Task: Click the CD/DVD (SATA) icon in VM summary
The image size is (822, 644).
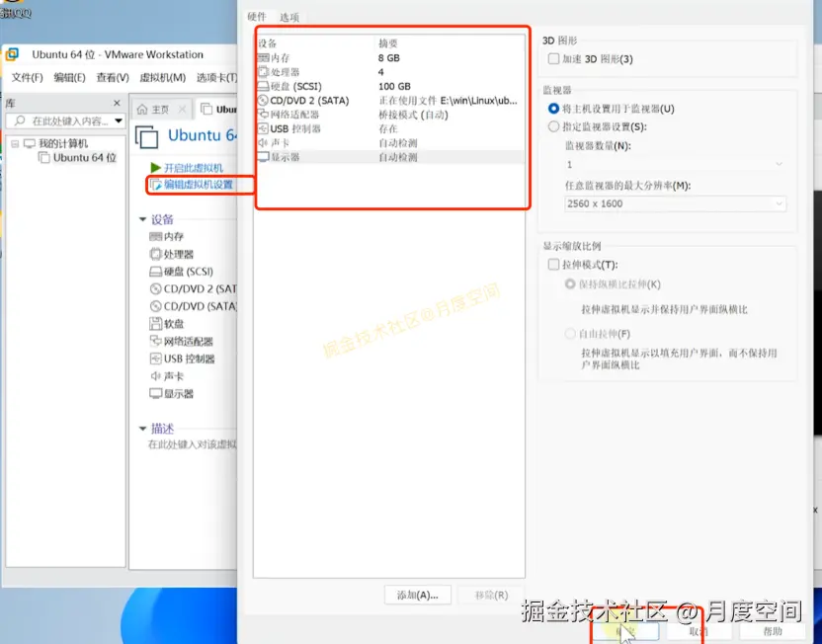Action: coord(156,306)
